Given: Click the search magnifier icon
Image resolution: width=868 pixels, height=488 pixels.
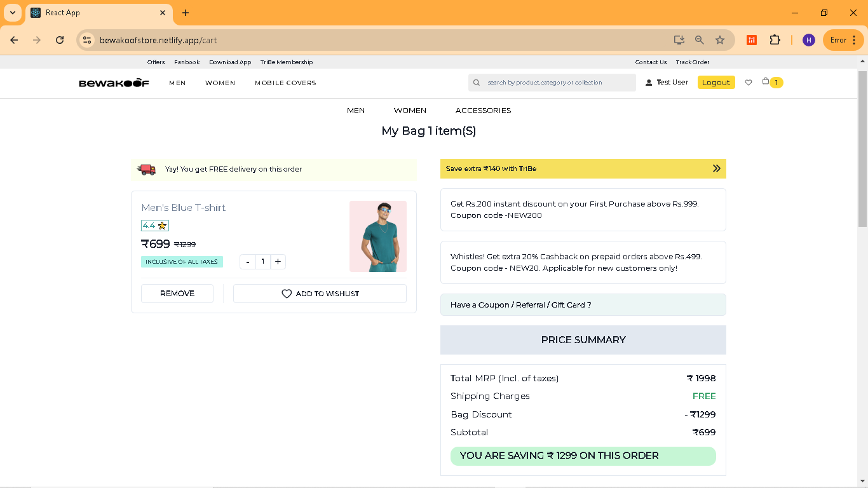Looking at the screenshot, I should 477,83.
